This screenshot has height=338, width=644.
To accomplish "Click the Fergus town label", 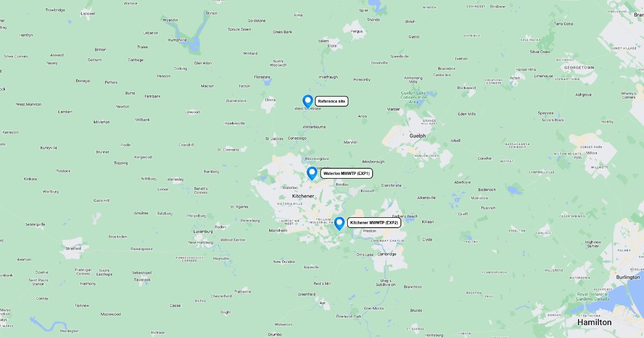I will pos(357,32).
